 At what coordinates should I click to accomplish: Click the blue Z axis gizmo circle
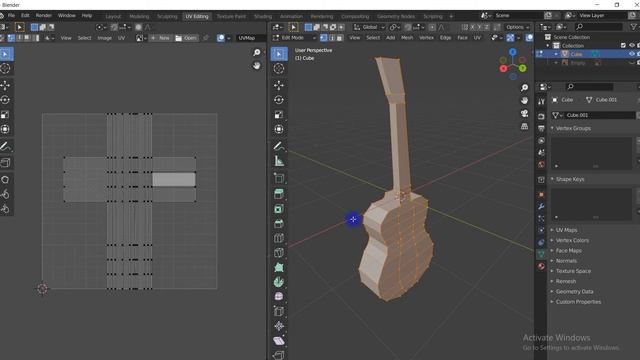coord(513,52)
